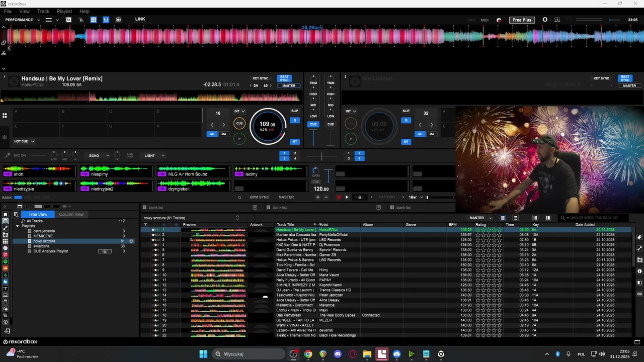This screenshot has height=362, width=644.
Task: Open Windows taskbar search box
Action: click(249, 354)
